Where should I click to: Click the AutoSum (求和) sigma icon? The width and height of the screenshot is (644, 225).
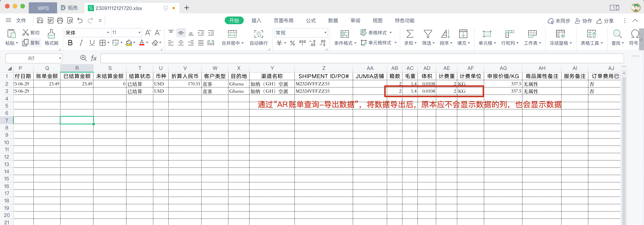click(410, 34)
